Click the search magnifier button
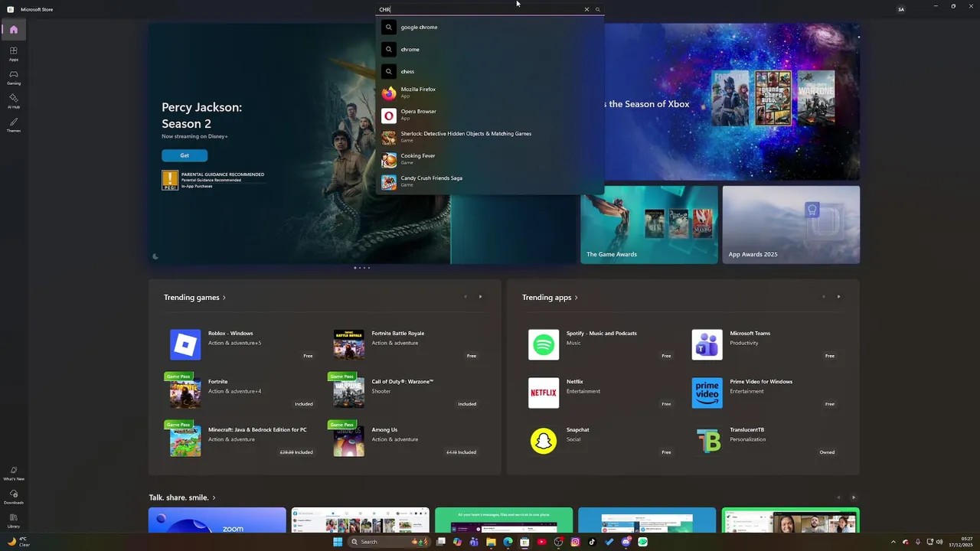Image resolution: width=980 pixels, height=551 pixels. [598, 9]
